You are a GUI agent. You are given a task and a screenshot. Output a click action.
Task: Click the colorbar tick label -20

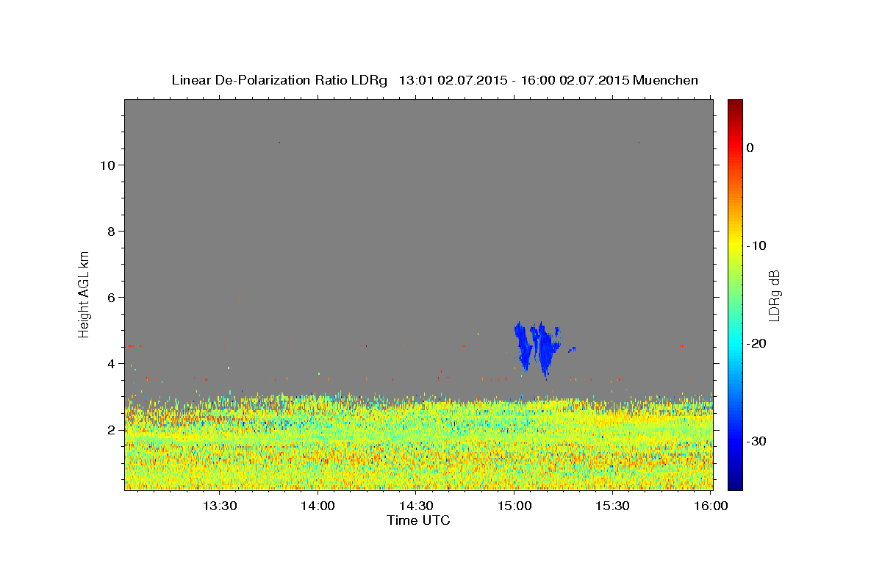pyautogui.click(x=756, y=343)
